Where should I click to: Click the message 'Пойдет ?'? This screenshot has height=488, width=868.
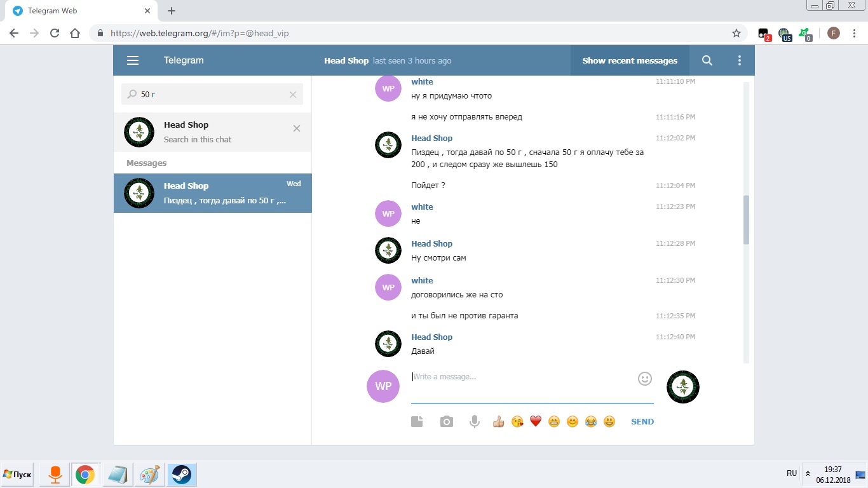428,186
